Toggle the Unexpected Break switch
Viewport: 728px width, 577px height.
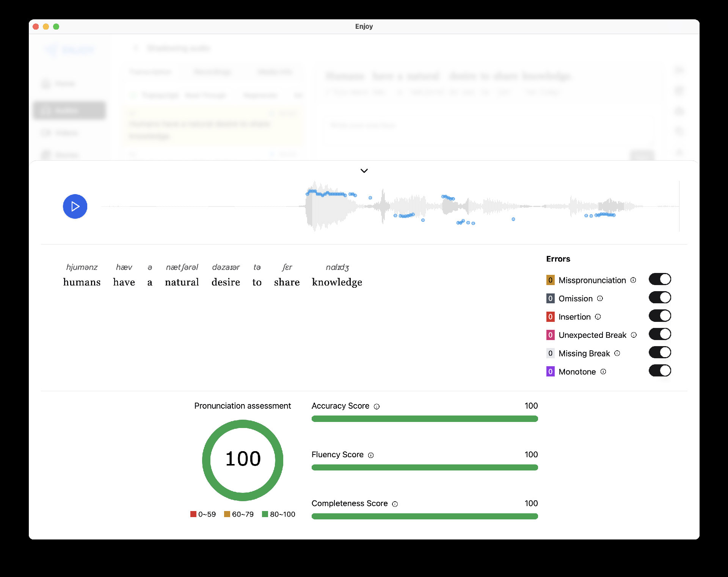pyautogui.click(x=660, y=334)
